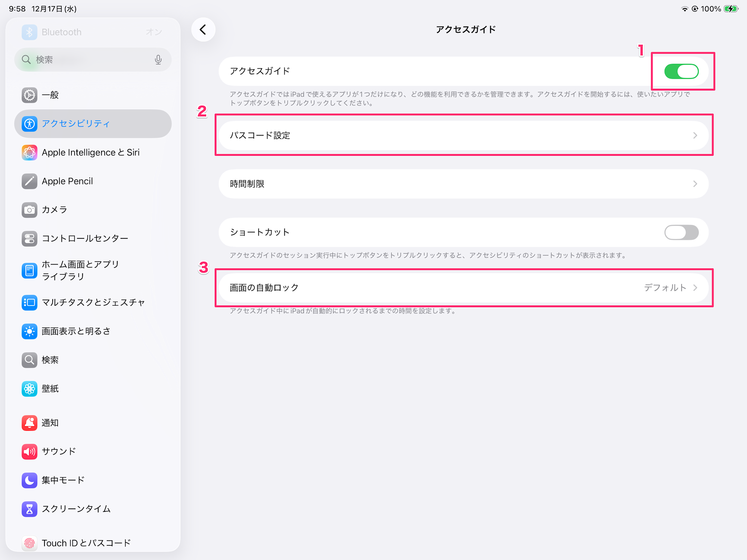Expand 時間制限 settings
This screenshot has height=560, width=747.
pos(695,183)
